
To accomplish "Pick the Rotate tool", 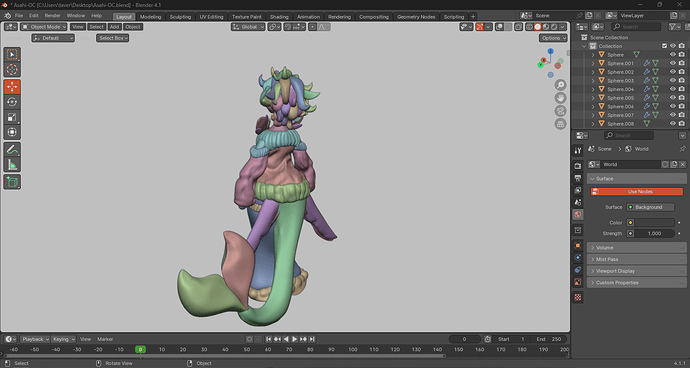I will (x=12, y=102).
